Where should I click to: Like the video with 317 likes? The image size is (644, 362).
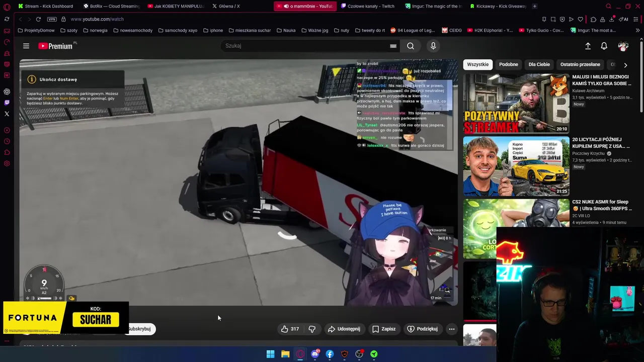pyautogui.click(x=290, y=329)
